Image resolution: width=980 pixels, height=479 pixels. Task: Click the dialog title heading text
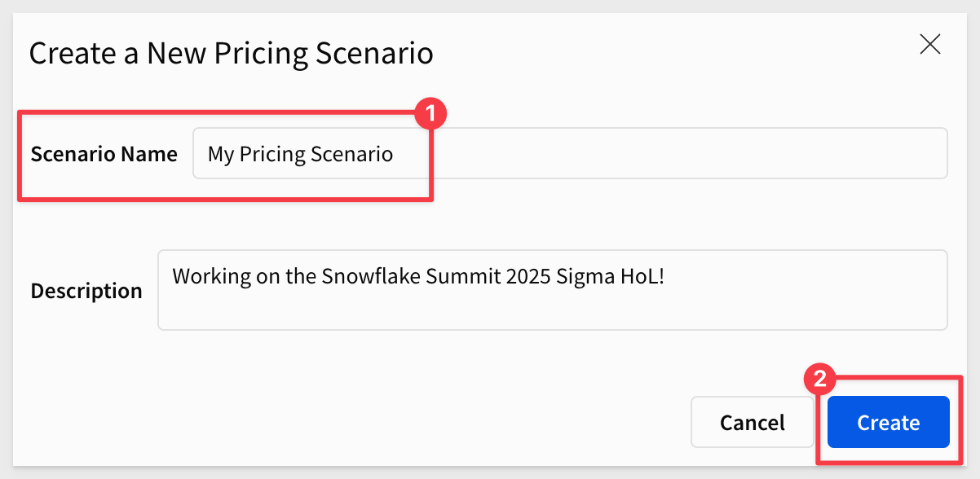coord(232,54)
